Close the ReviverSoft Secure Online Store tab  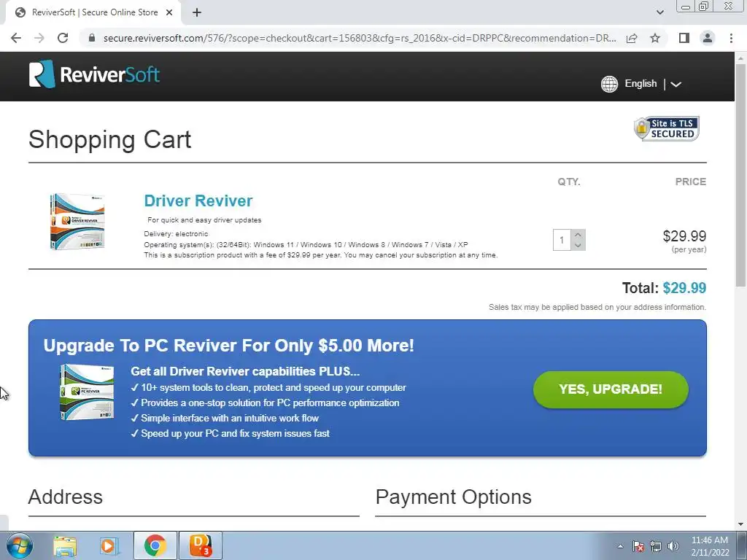tap(169, 13)
